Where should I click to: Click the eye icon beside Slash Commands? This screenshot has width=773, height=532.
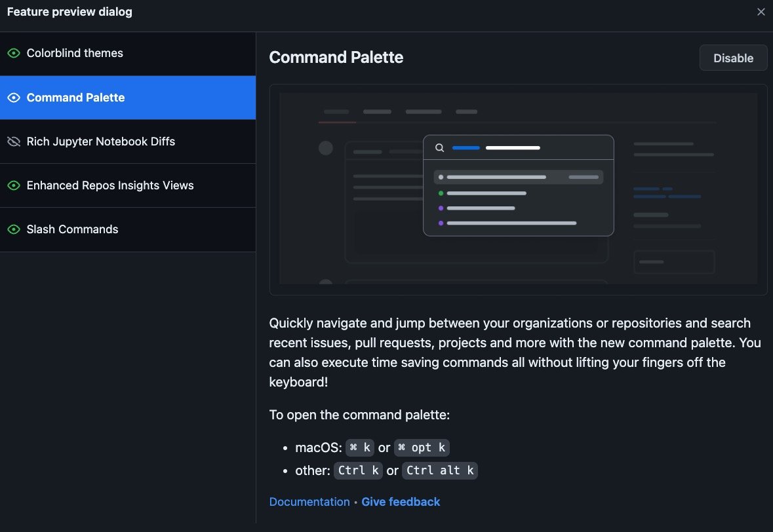click(x=14, y=229)
